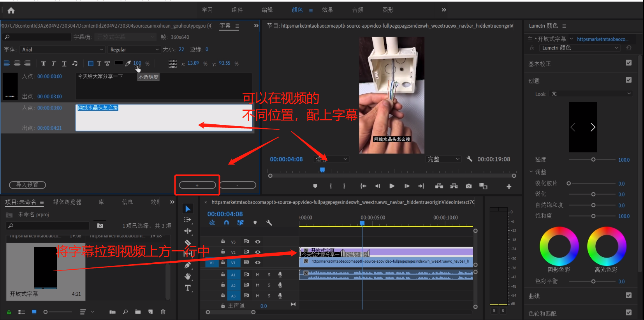This screenshot has height=320, width=644.
Task: Switch to the 效果 workspace tab
Action: 327,10
